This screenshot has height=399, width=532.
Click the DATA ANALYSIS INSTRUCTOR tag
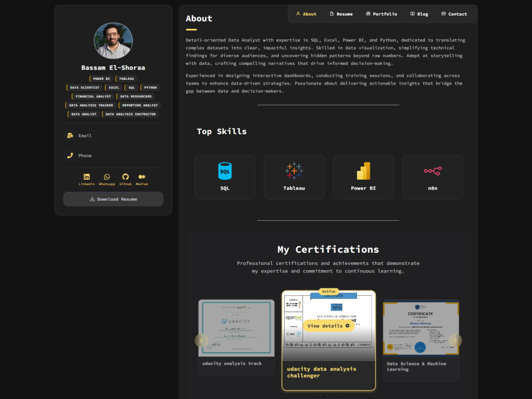(x=130, y=114)
